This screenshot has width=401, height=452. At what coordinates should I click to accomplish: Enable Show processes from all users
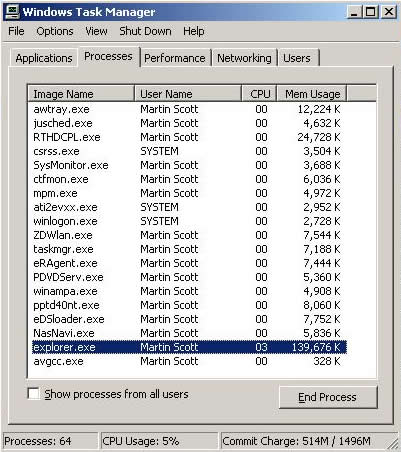pyautogui.click(x=34, y=394)
